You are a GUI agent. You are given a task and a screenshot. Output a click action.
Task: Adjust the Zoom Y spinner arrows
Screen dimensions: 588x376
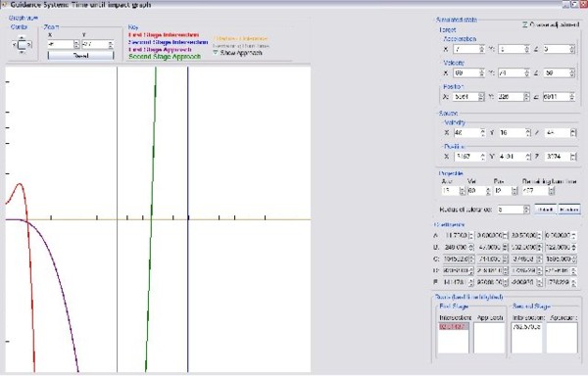click(111, 45)
